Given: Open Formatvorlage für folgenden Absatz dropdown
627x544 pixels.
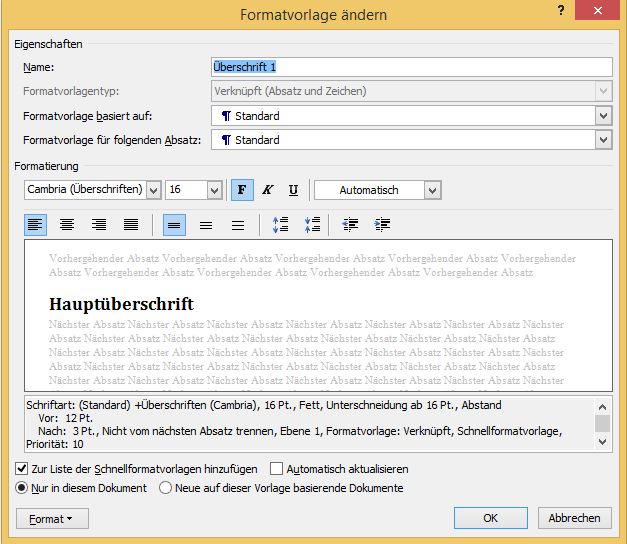Looking at the screenshot, I should (x=603, y=140).
